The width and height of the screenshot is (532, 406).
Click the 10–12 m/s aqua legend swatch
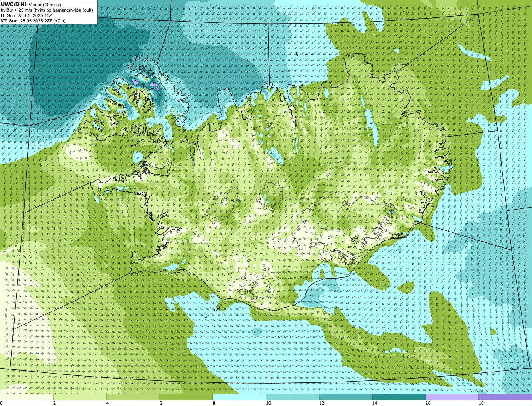[x=293, y=397]
